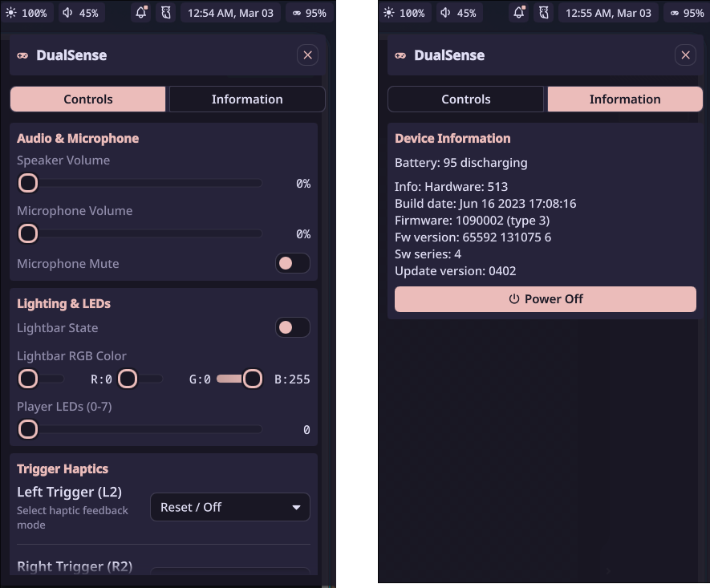Click 'Build date: Jun 16 2023 17:08:16' line

coord(485,204)
